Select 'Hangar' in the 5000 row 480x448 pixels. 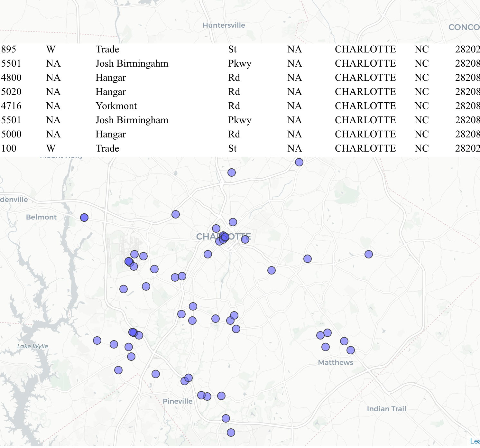[x=111, y=135]
